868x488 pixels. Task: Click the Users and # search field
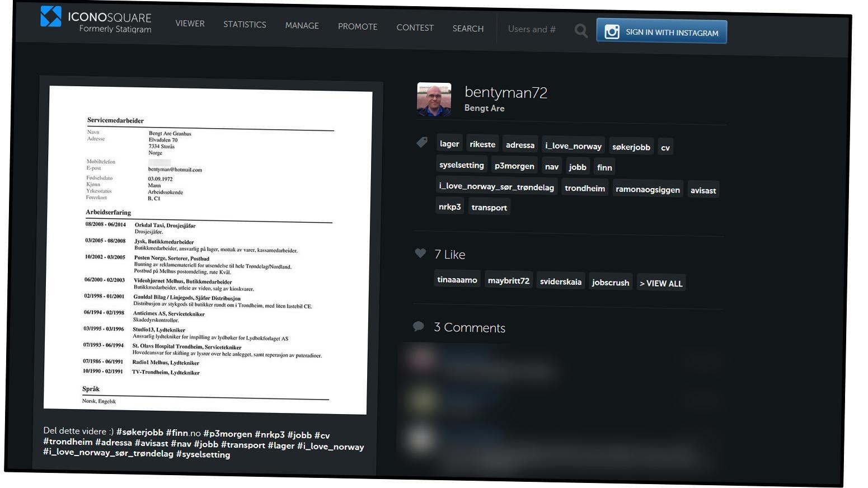(x=532, y=29)
